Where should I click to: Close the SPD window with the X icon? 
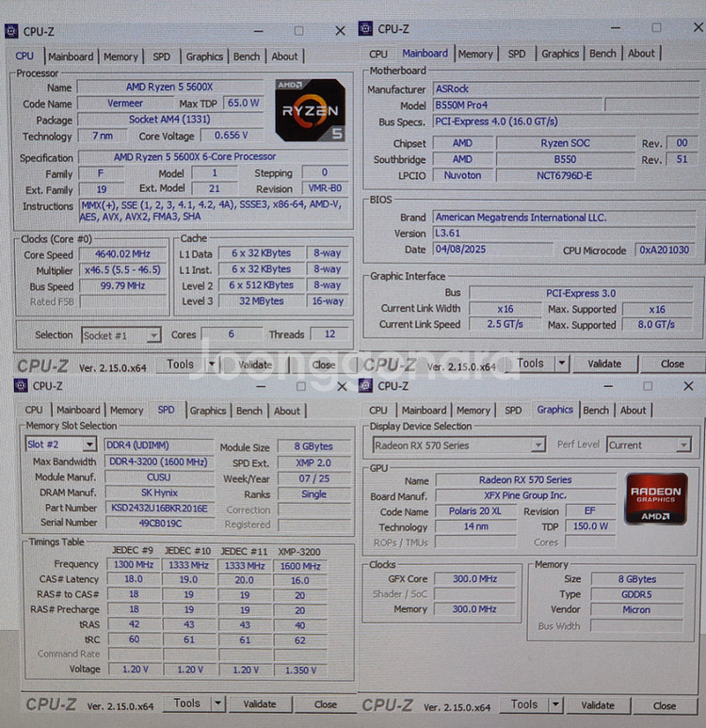click(342, 386)
